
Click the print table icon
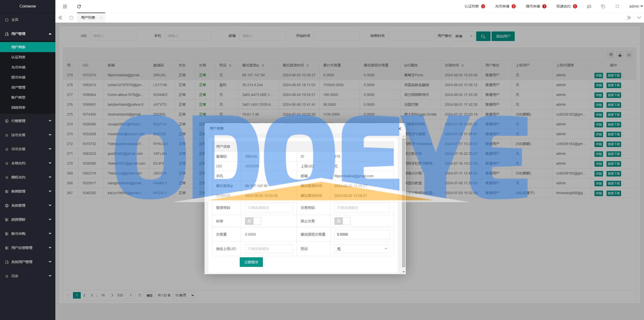tap(629, 55)
